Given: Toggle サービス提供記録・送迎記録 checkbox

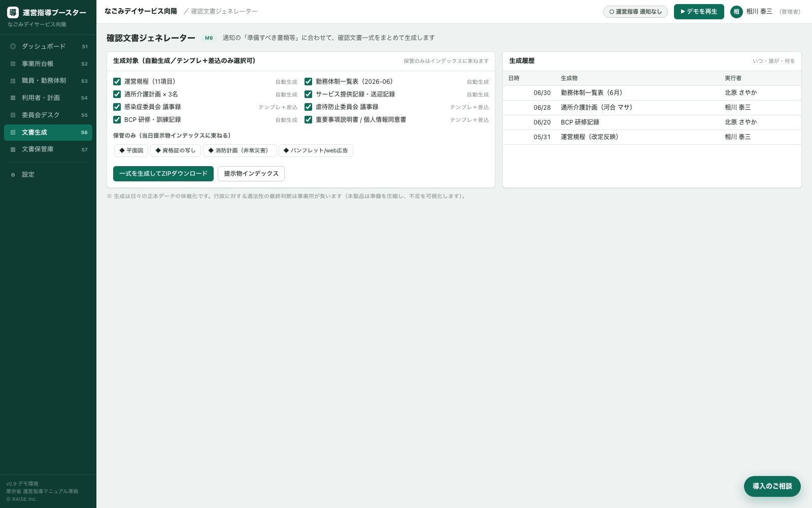Looking at the screenshot, I should click(308, 94).
